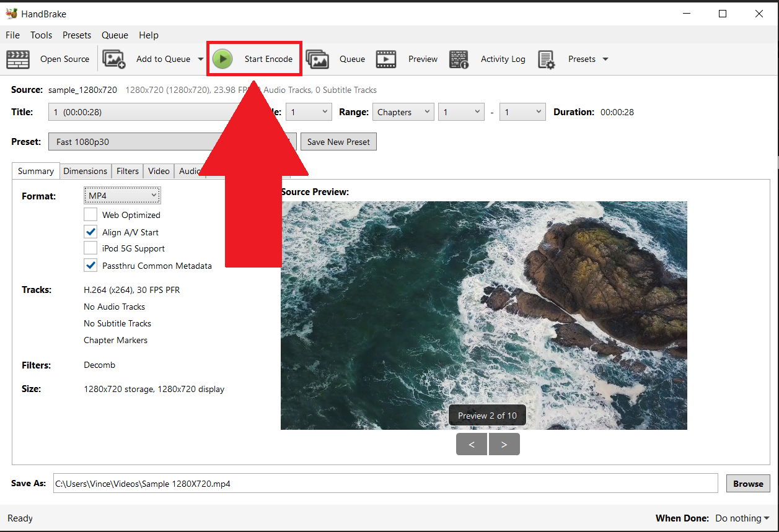Screen dimensions: 779x532
Task: Show the next source preview image
Action: (x=504, y=444)
